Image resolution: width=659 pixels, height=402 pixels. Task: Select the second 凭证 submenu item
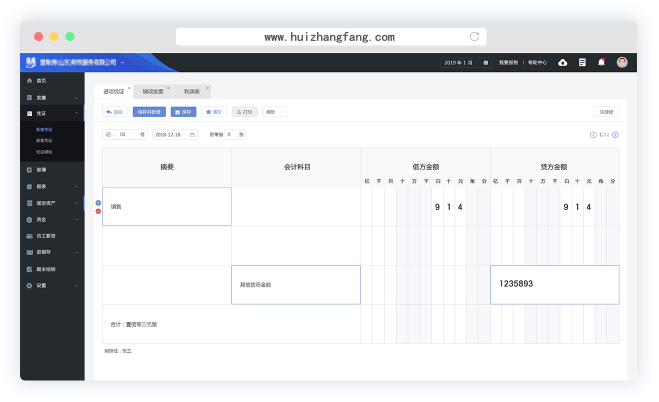pos(44,141)
